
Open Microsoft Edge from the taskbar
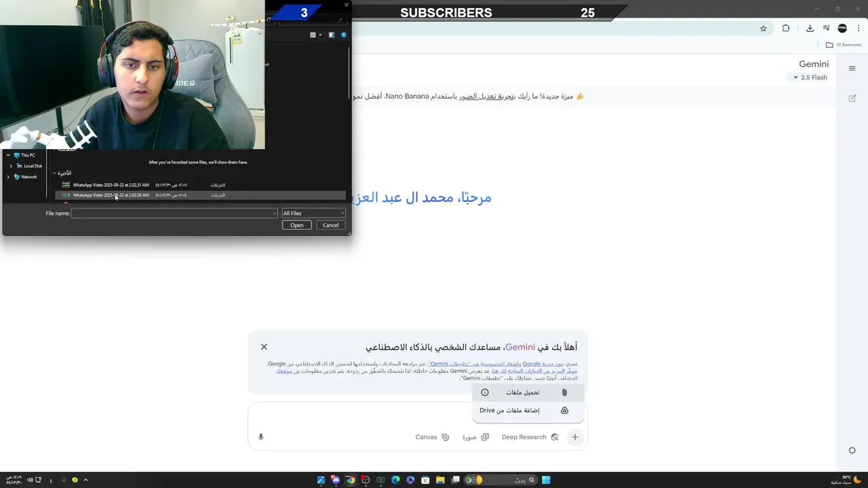(x=395, y=480)
